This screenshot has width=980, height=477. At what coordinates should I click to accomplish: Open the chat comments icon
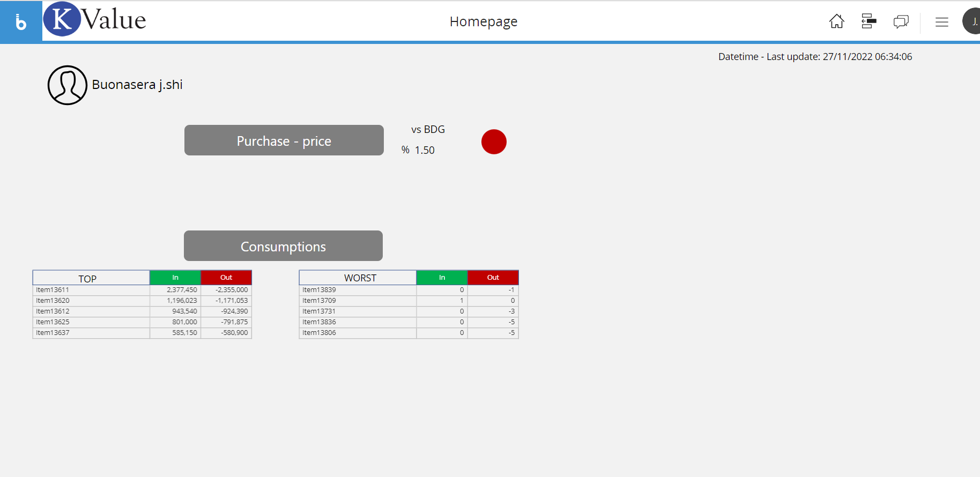[x=901, y=21]
